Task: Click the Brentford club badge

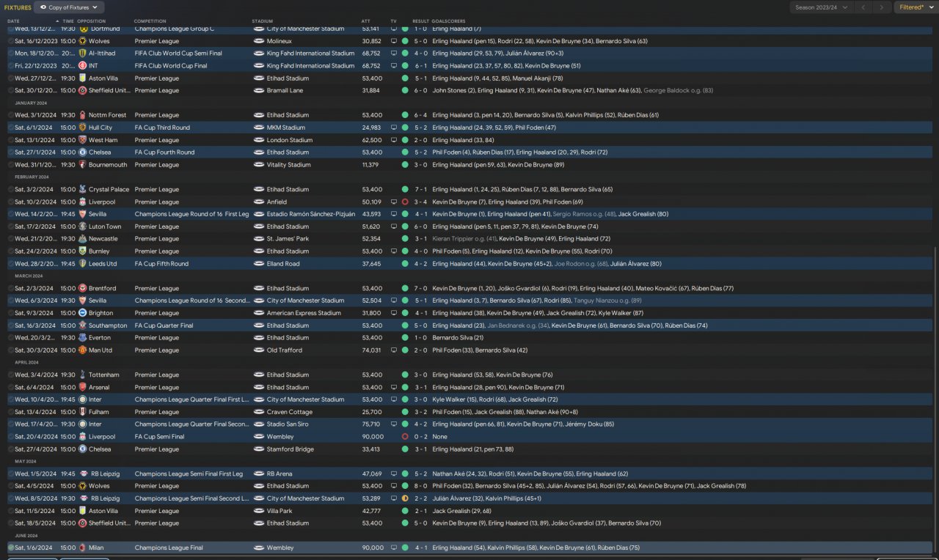Action: pyautogui.click(x=83, y=288)
